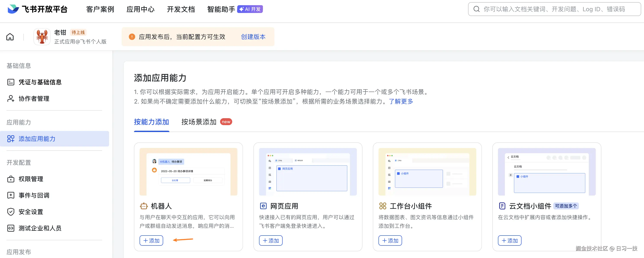Click the 网页应用 preview thumbnail
The width and height of the screenshot is (644, 258).
(308, 172)
